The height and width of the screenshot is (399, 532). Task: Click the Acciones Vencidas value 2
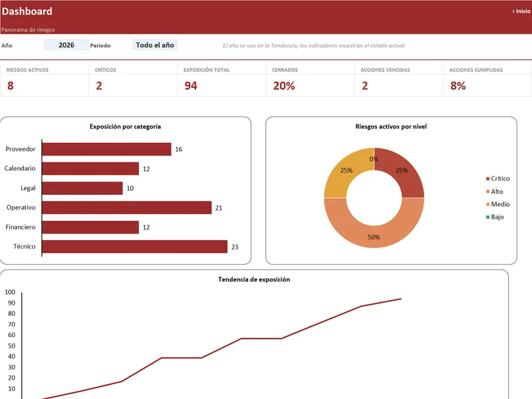tap(364, 86)
